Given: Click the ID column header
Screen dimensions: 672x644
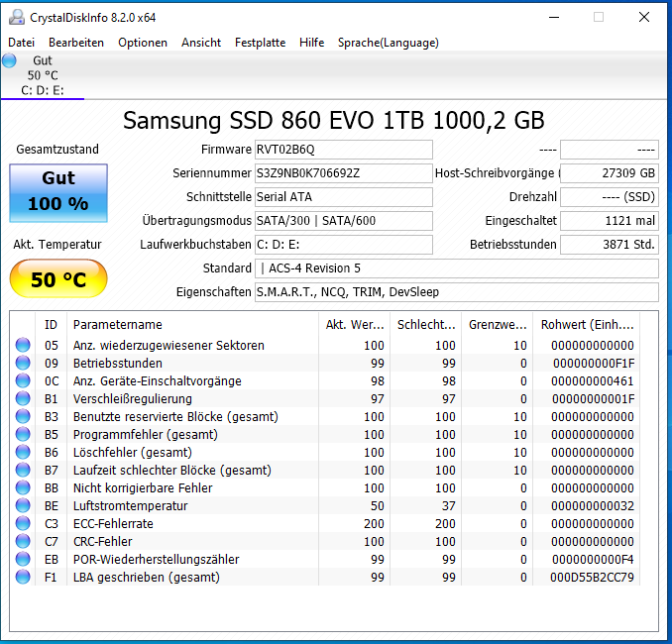Looking at the screenshot, I should tap(51, 325).
